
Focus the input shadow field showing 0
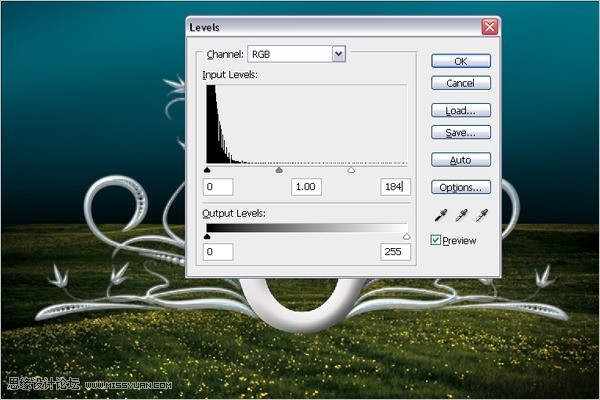218,187
